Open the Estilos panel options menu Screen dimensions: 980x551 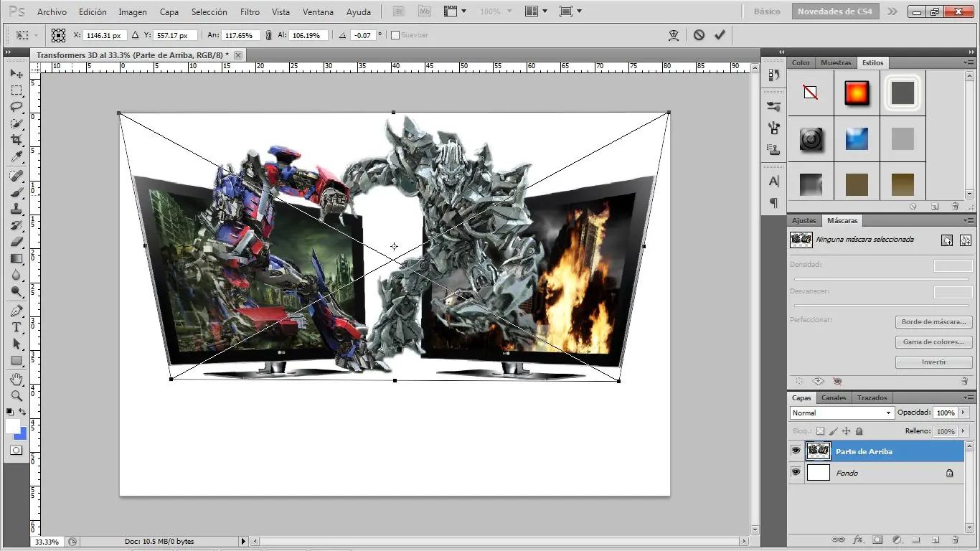pos(969,62)
